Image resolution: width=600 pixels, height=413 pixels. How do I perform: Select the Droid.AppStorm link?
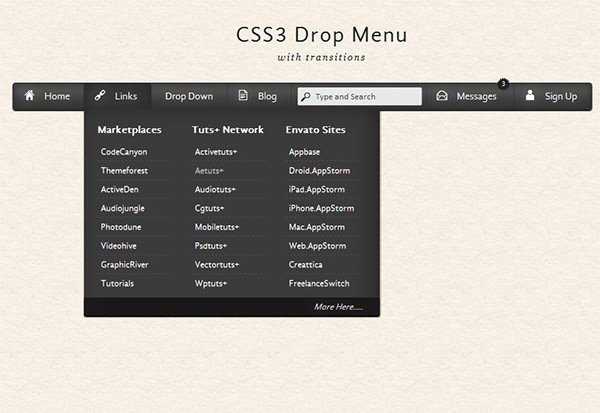[320, 171]
